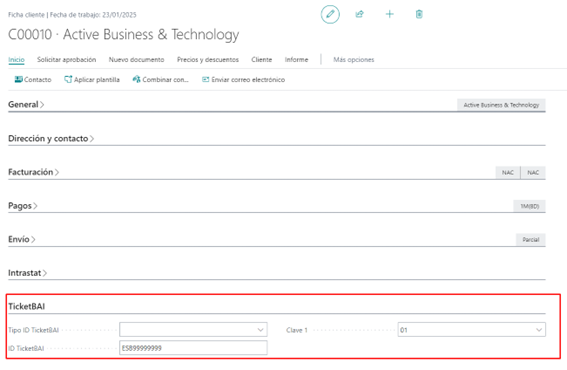The height and width of the screenshot is (370, 567).
Task: Click the share icon in the header
Action: pos(359,14)
